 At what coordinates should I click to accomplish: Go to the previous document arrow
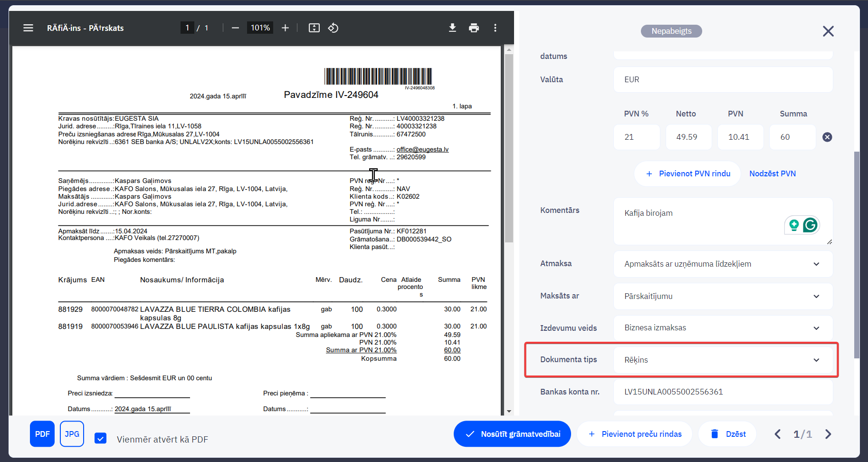[777, 434]
